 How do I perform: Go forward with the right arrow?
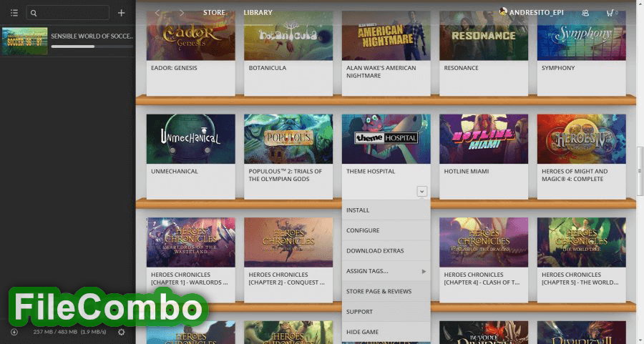(x=182, y=13)
